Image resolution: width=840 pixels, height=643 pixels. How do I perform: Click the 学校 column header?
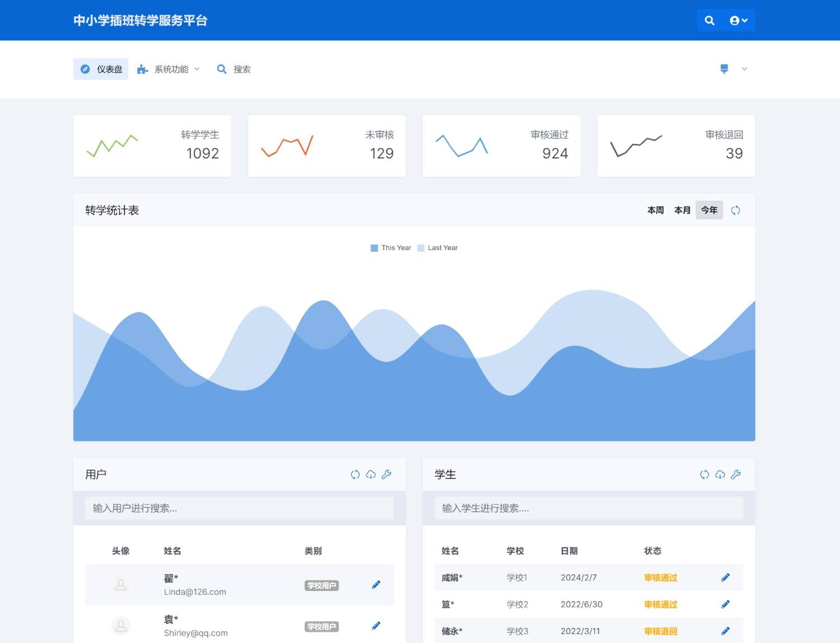[x=515, y=551]
